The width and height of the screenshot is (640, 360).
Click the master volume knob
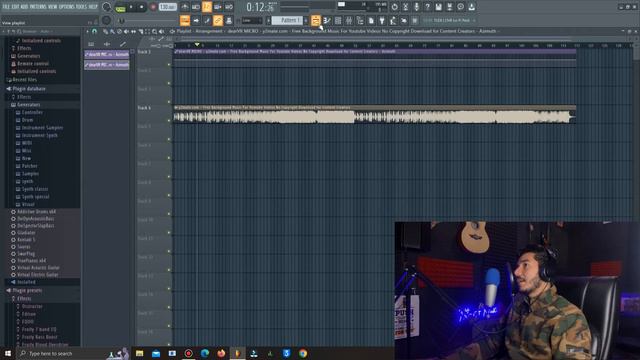[x=106, y=7]
